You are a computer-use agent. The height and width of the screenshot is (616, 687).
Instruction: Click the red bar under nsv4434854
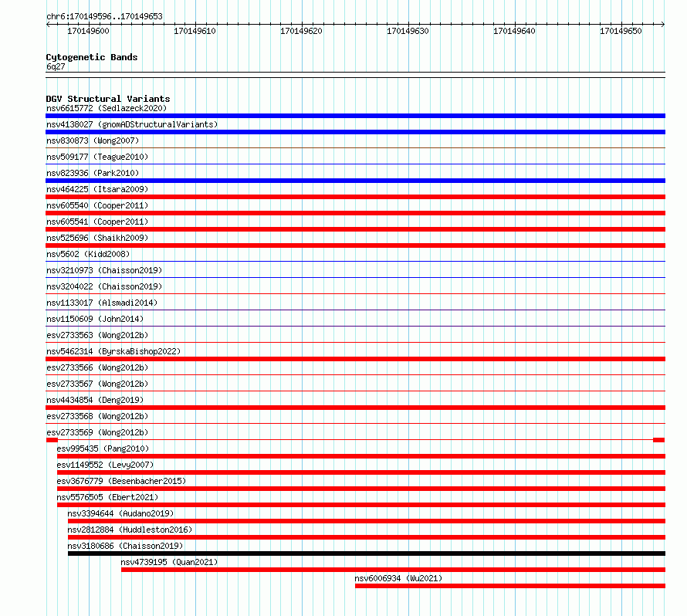coord(355,408)
